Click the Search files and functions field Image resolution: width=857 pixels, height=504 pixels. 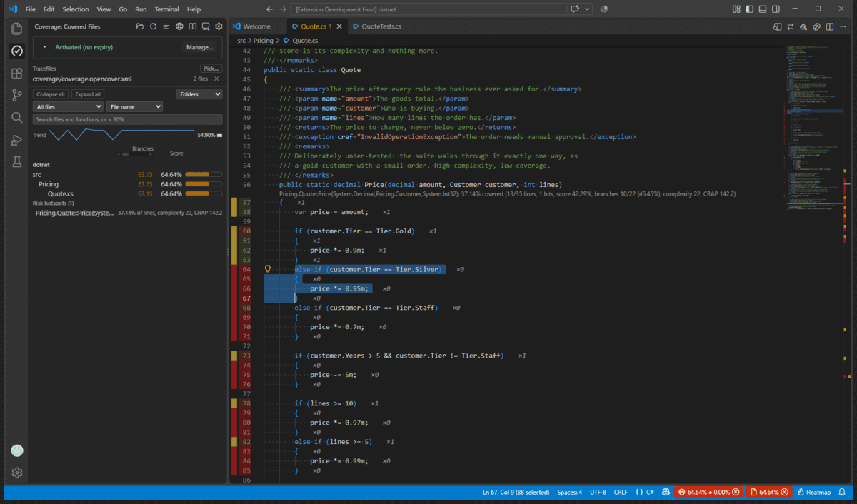tap(127, 119)
